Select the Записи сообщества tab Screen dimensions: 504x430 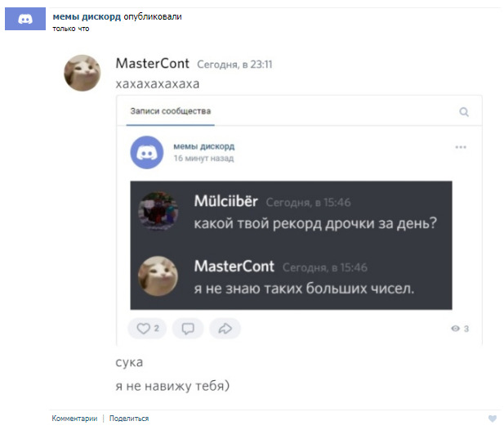(x=171, y=111)
